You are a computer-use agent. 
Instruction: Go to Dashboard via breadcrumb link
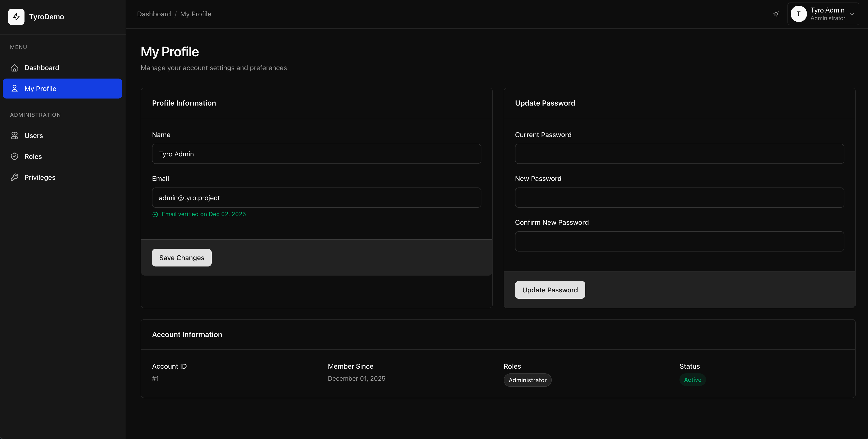click(154, 14)
